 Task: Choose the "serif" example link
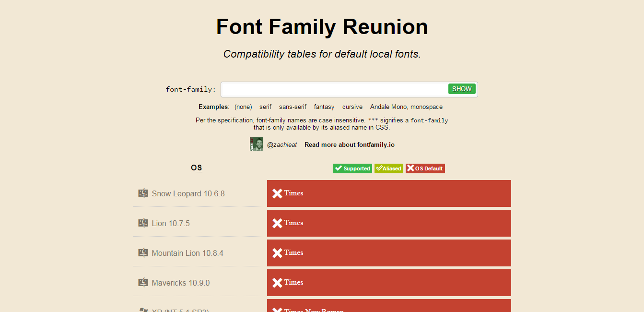pos(265,107)
